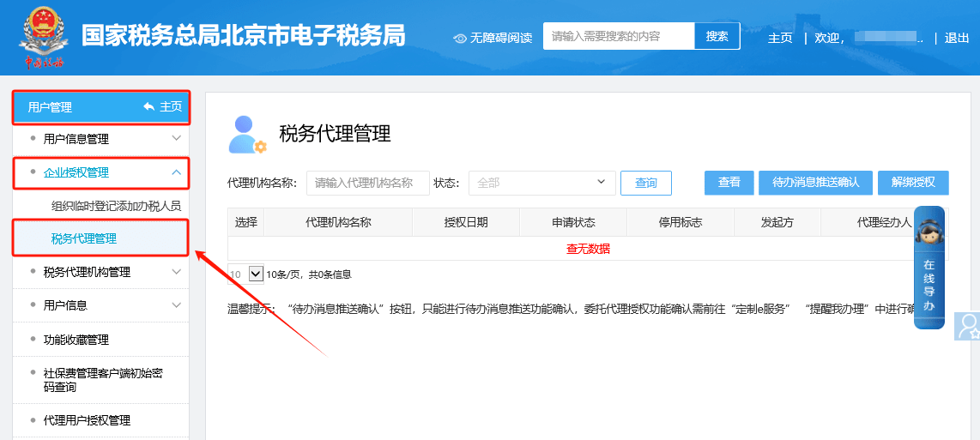Image resolution: width=980 pixels, height=440 pixels.
Task: Click the accessibility reading eye icon
Action: click(x=460, y=38)
